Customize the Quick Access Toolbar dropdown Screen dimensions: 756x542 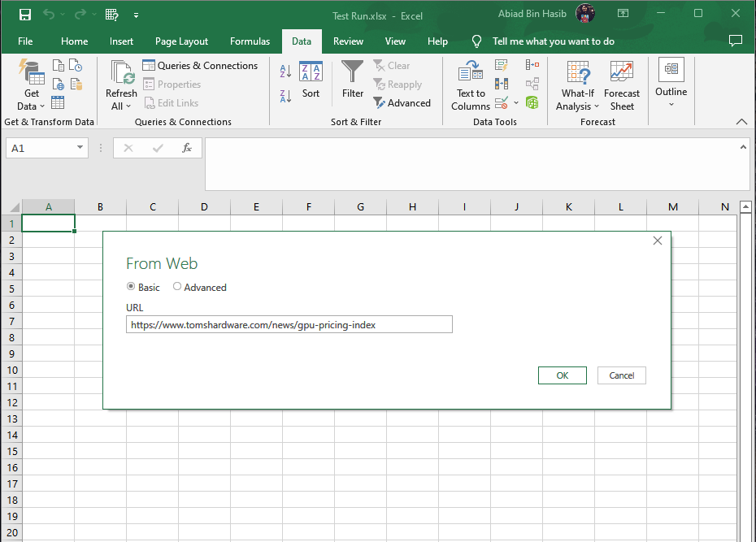click(x=136, y=15)
